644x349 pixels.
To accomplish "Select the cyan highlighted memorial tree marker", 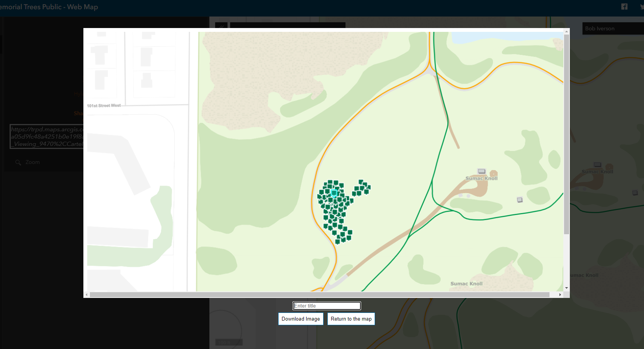I will (334, 193).
